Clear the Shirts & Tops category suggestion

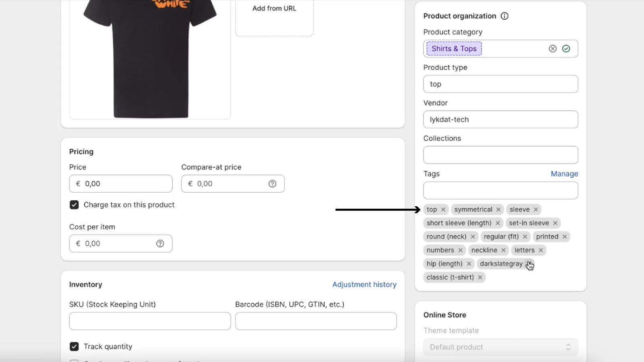click(x=553, y=49)
